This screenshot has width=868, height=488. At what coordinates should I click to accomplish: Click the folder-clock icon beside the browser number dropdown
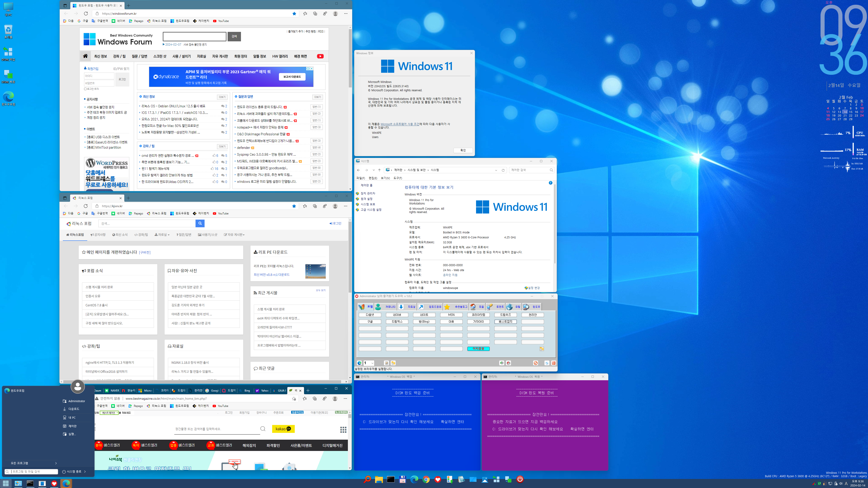(393, 363)
